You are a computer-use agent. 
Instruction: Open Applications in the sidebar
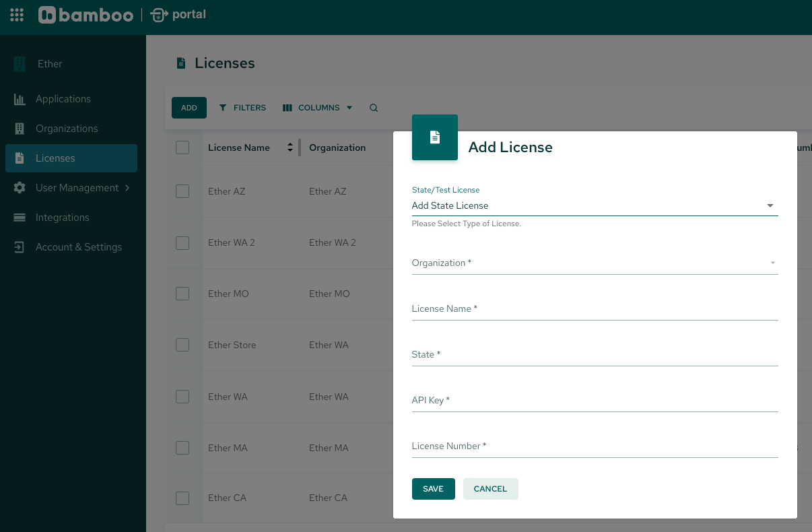[x=71, y=99]
